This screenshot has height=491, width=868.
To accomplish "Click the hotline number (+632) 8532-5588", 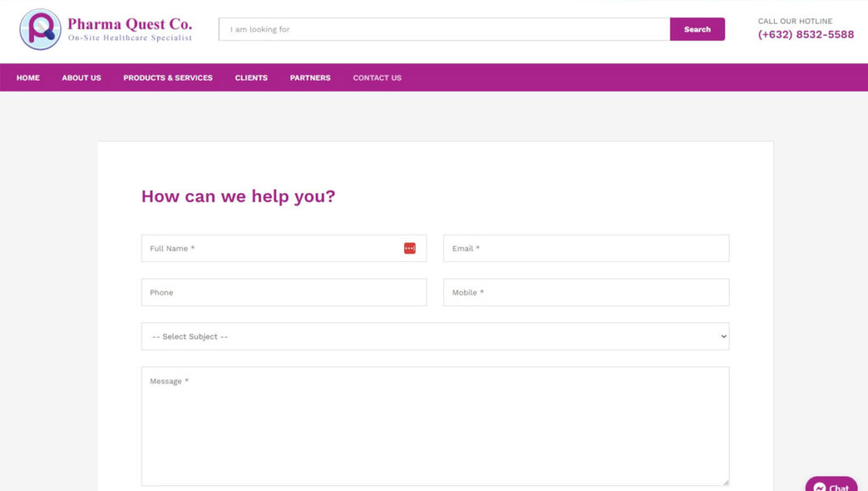I will click(x=805, y=35).
